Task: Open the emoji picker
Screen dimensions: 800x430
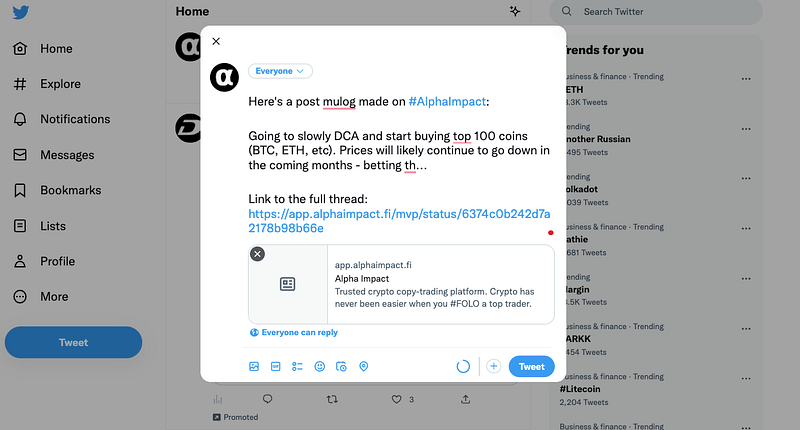Action: pyautogui.click(x=319, y=367)
